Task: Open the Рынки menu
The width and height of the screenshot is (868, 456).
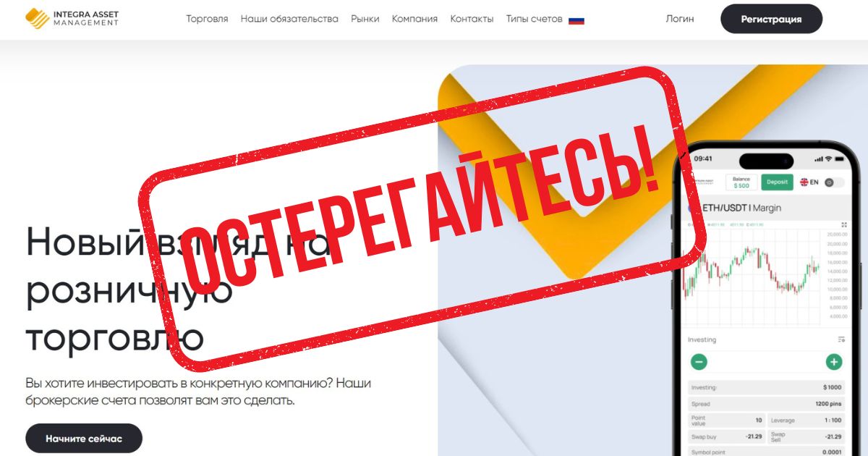Action: tap(365, 19)
